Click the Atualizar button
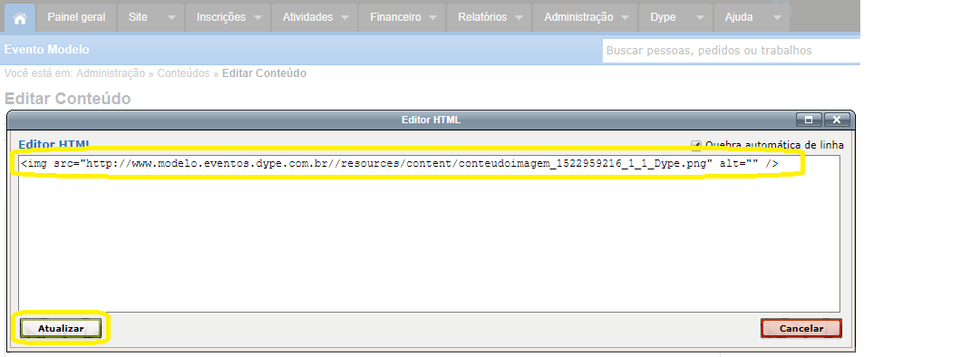 click(61, 328)
